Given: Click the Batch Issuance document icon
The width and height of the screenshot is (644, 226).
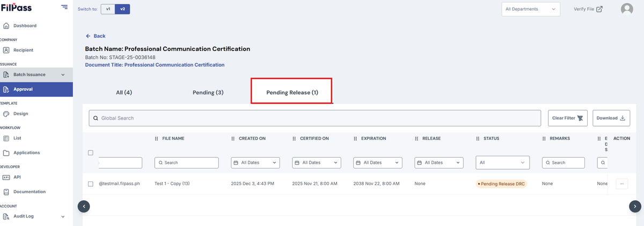Looking at the screenshot, I should coord(6,75).
